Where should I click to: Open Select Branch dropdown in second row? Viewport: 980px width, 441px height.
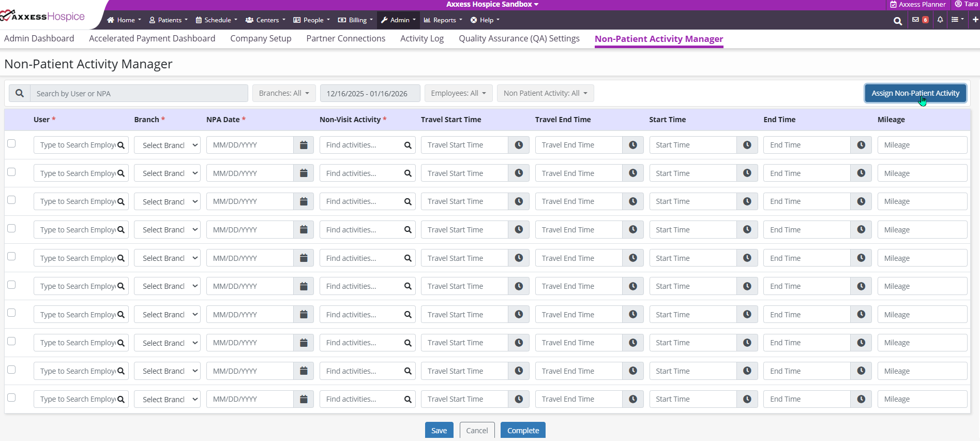[x=167, y=173]
